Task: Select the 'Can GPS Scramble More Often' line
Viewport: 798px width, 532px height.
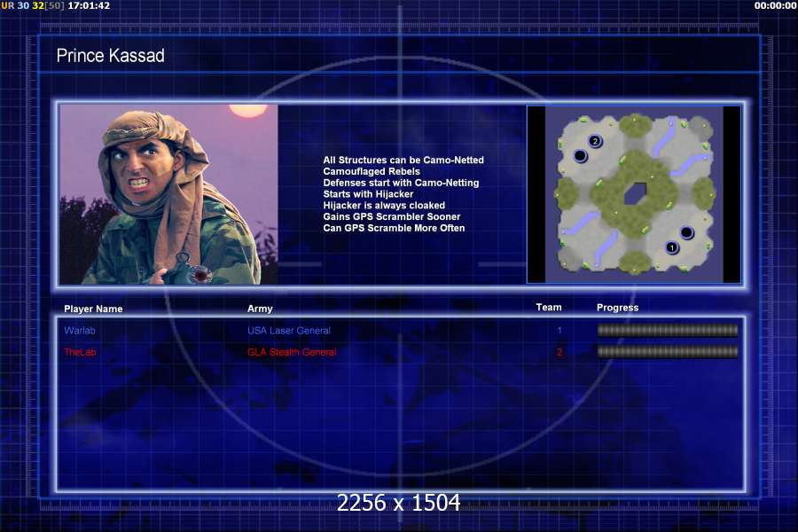Action: pos(394,228)
